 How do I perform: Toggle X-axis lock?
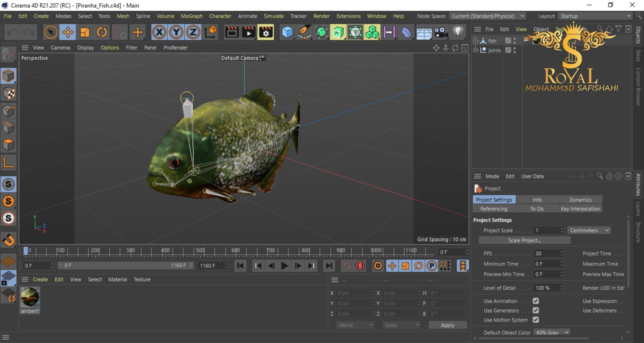159,32
